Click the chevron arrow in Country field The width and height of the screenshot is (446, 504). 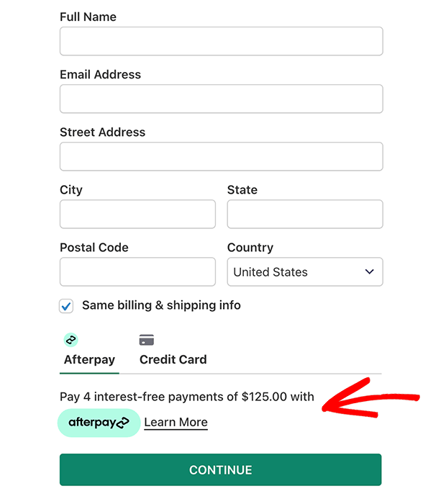[x=370, y=271]
